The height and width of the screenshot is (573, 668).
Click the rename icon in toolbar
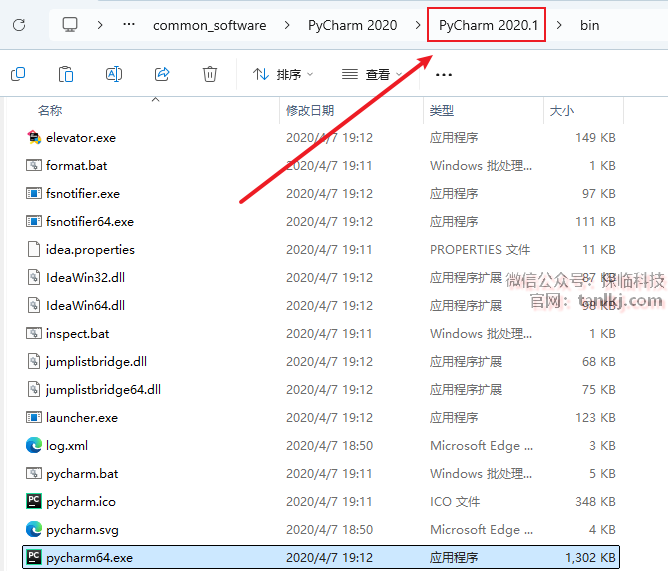point(114,74)
